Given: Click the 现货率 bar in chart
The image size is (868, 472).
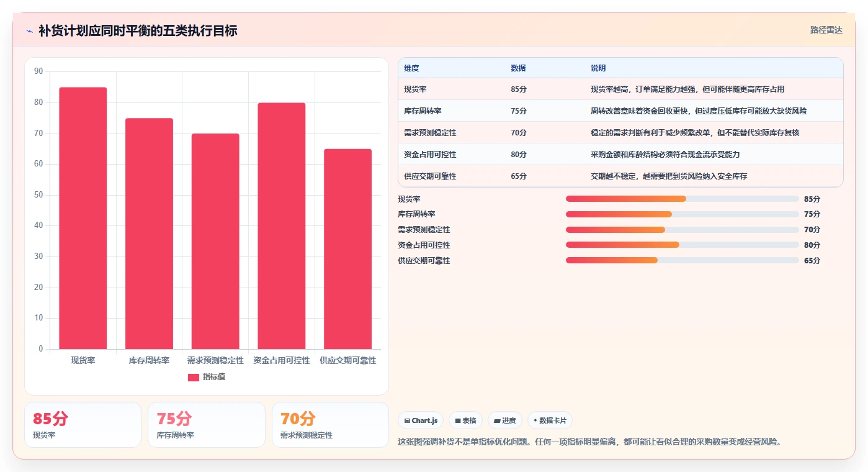Looking at the screenshot, I should [83, 218].
